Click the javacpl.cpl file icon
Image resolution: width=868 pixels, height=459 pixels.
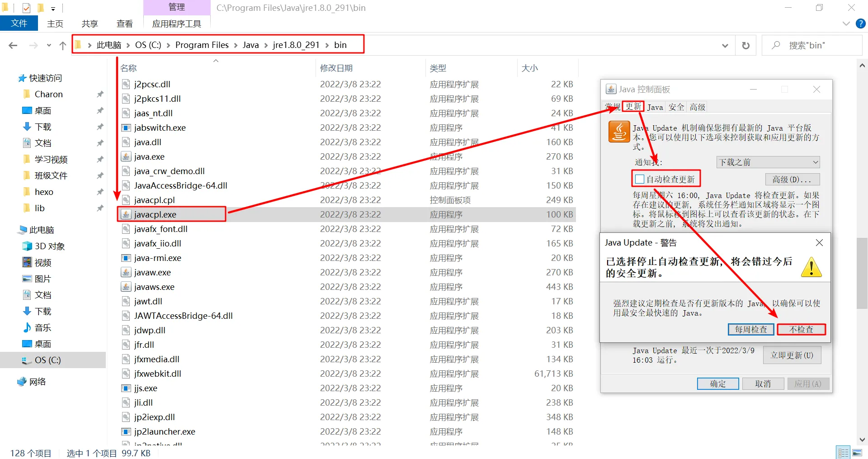pos(126,200)
